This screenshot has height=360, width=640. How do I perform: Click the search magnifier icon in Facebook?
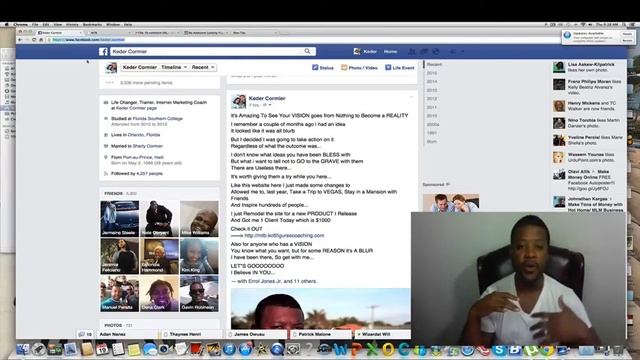(x=307, y=51)
